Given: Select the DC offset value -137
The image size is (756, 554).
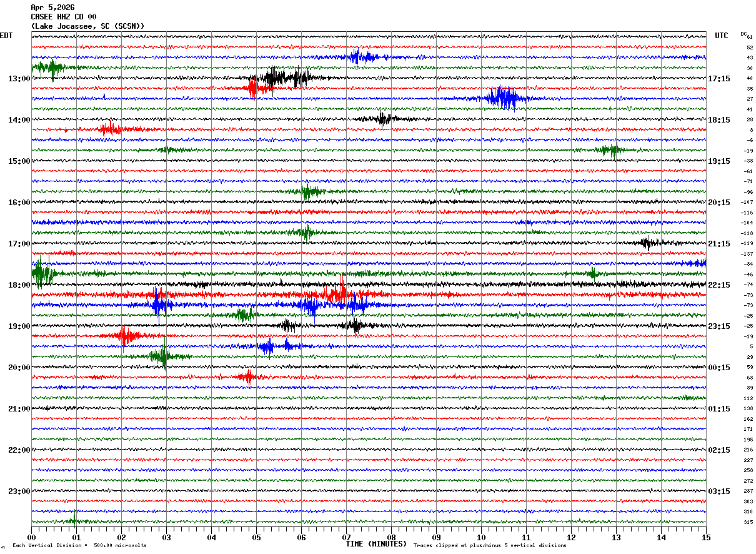Looking at the screenshot, I should coord(747,254).
